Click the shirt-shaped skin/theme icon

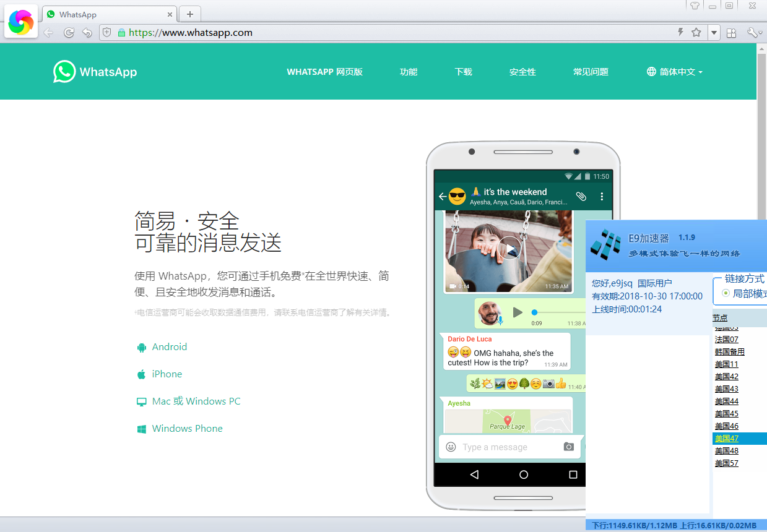[x=695, y=6]
